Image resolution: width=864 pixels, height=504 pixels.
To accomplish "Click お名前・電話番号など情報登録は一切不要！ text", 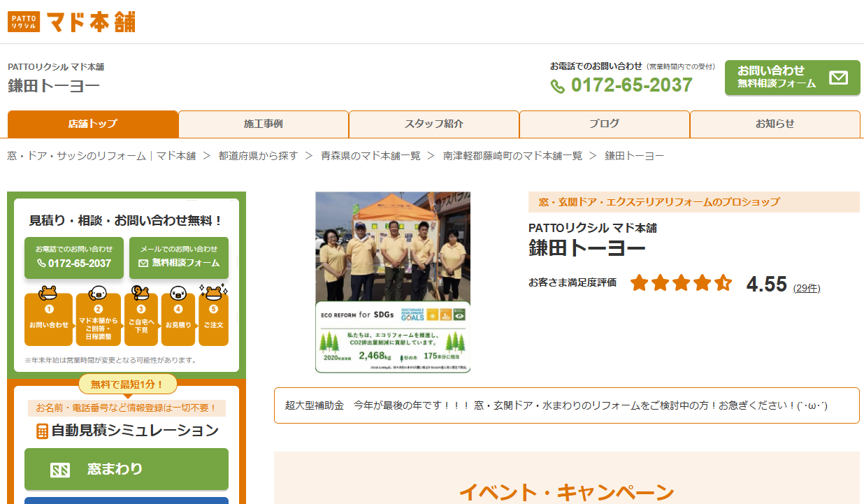I will click(x=127, y=408).
